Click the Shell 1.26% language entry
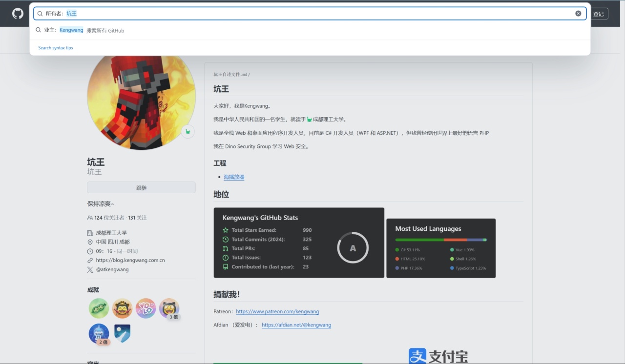Screen dimensions: 625x364 pos(463,259)
